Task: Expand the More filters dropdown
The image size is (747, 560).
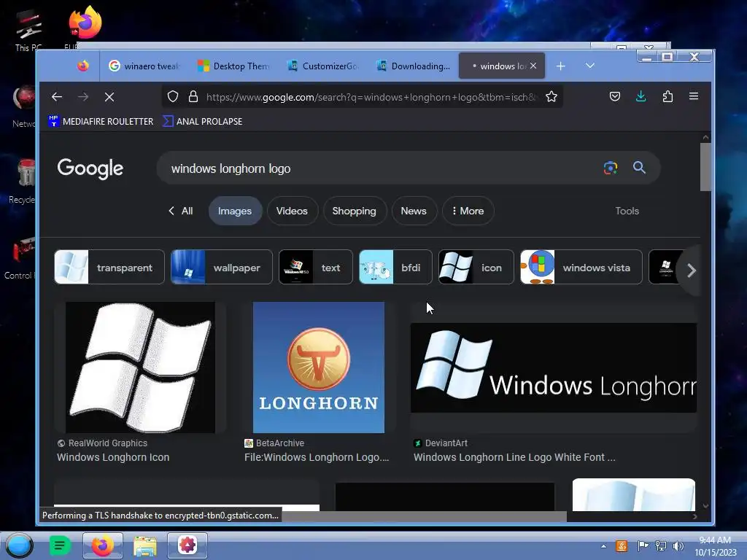Action: click(468, 211)
